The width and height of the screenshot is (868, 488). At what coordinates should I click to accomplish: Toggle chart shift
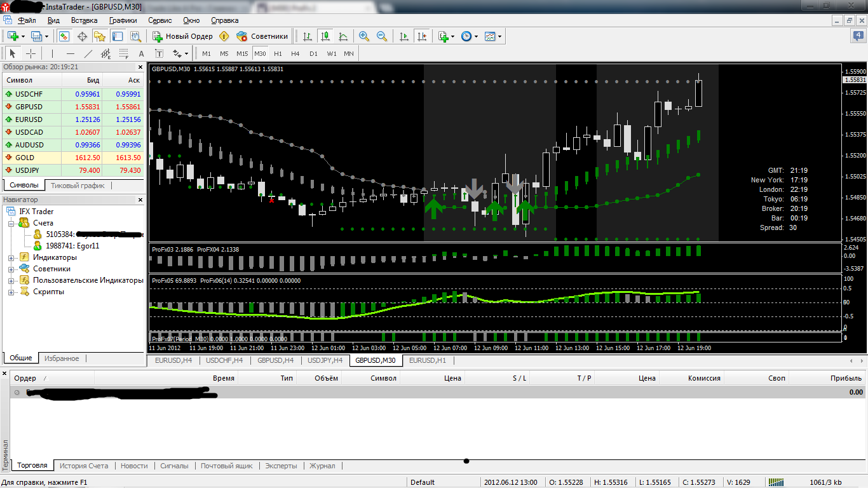pyautogui.click(x=421, y=36)
